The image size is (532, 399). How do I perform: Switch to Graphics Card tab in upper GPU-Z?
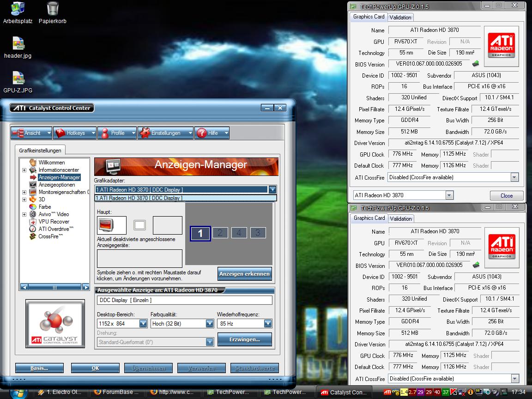pyautogui.click(x=369, y=17)
